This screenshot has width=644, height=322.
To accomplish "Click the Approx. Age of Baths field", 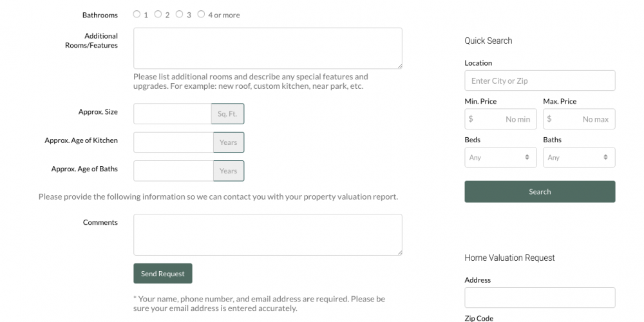I will [x=173, y=171].
